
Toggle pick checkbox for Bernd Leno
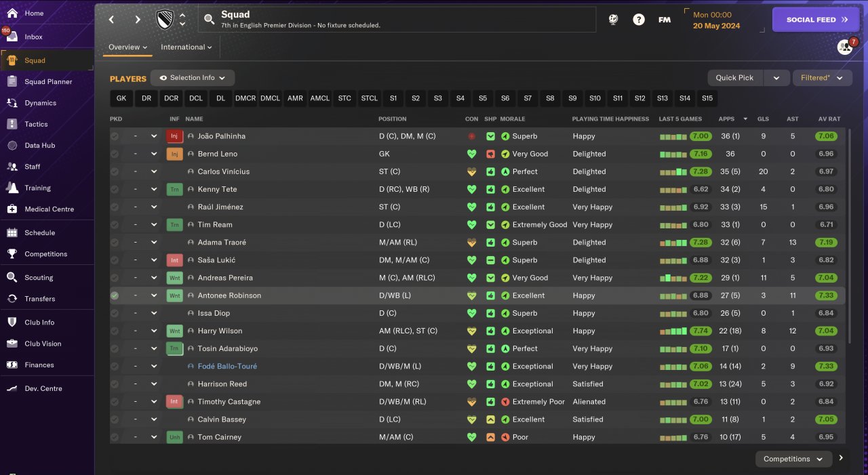(x=115, y=154)
